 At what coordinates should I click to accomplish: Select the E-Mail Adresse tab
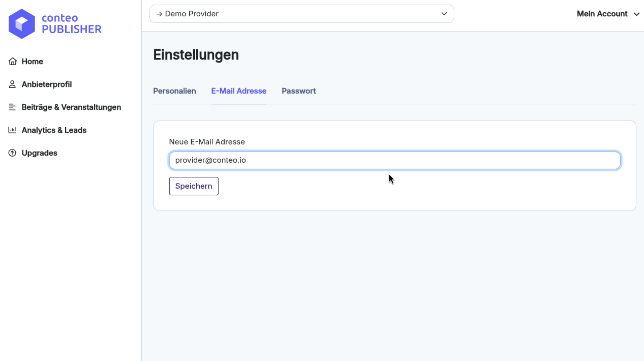[239, 91]
